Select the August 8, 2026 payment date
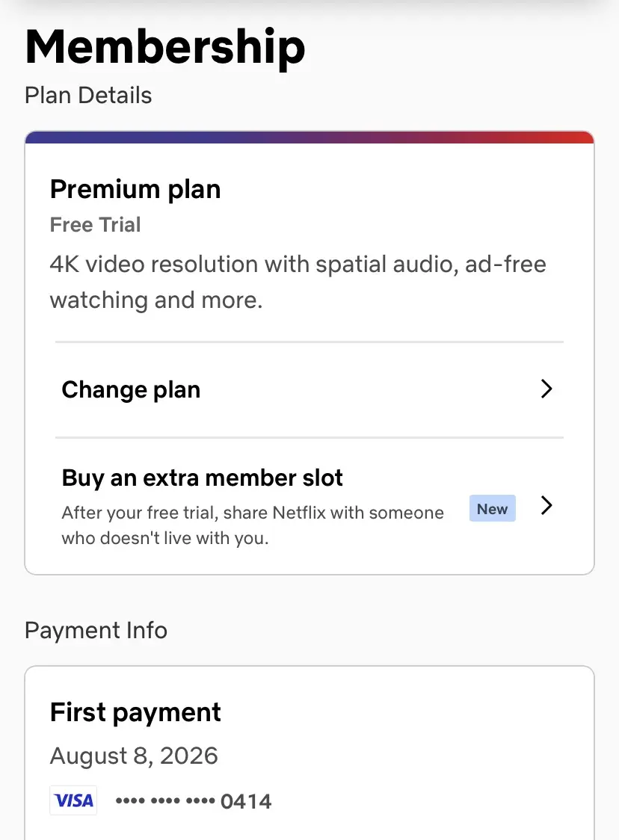 [x=134, y=756]
